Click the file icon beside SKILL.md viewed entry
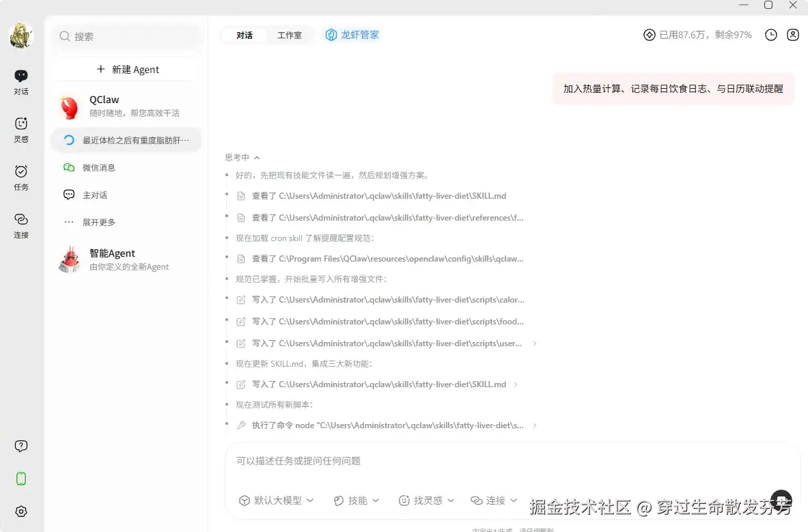Image resolution: width=808 pixels, height=532 pixels. 240,196
